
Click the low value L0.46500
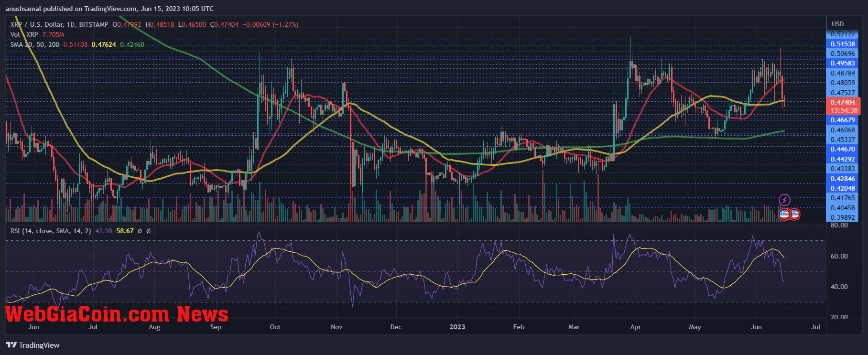[x=192, y=24]
